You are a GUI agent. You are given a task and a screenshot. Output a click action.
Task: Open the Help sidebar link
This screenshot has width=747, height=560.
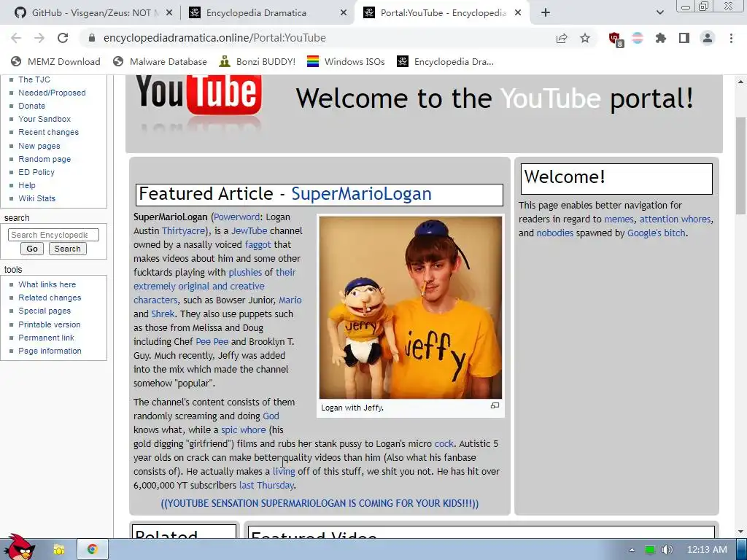point(27,185)
